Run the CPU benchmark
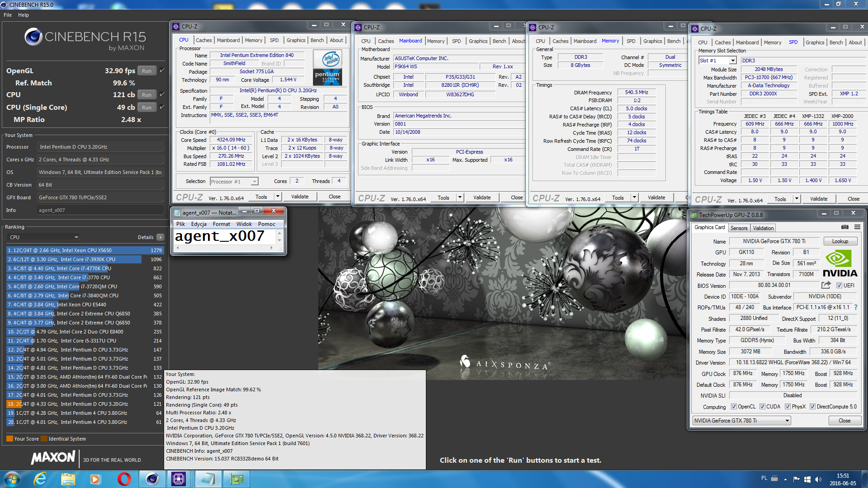The width and height of the screenshot is (868, 488). pos(147,94)
